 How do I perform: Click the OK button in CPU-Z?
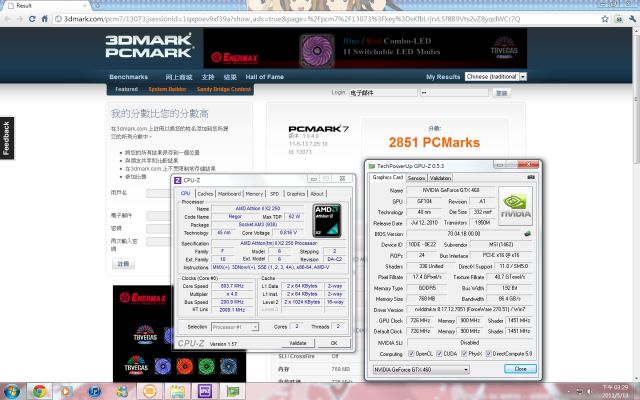click(334, 343)
